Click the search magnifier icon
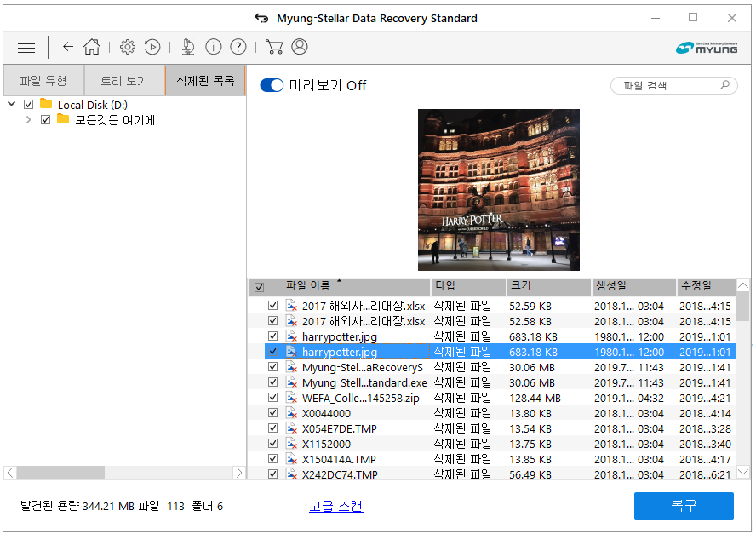This screenshot has width=756, height=534. click(724, 85)
